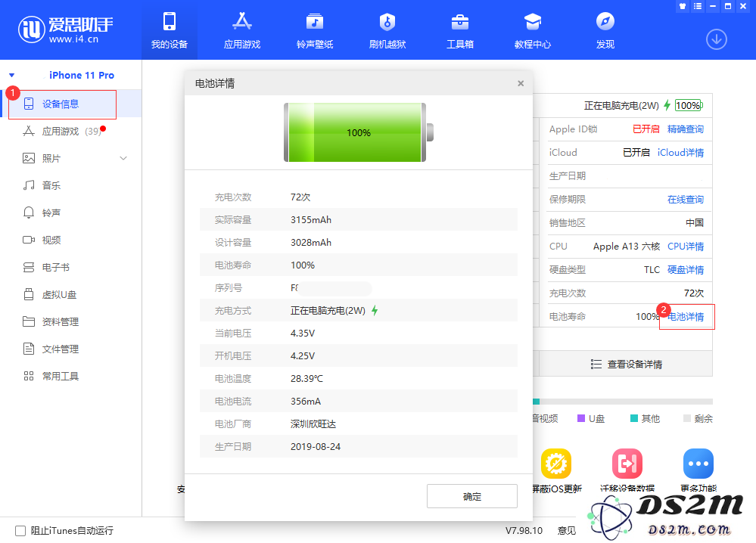Open the CPU详情 link

[685, 247]
